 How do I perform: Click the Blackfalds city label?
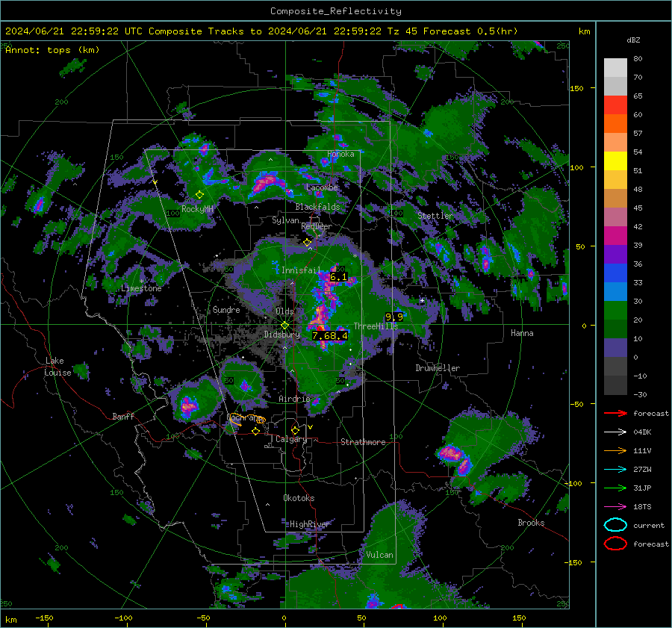pos(317,207)
